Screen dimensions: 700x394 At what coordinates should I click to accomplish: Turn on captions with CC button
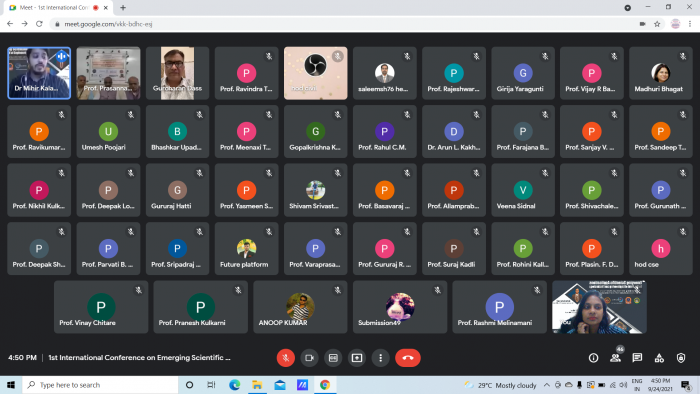(333, 358)
